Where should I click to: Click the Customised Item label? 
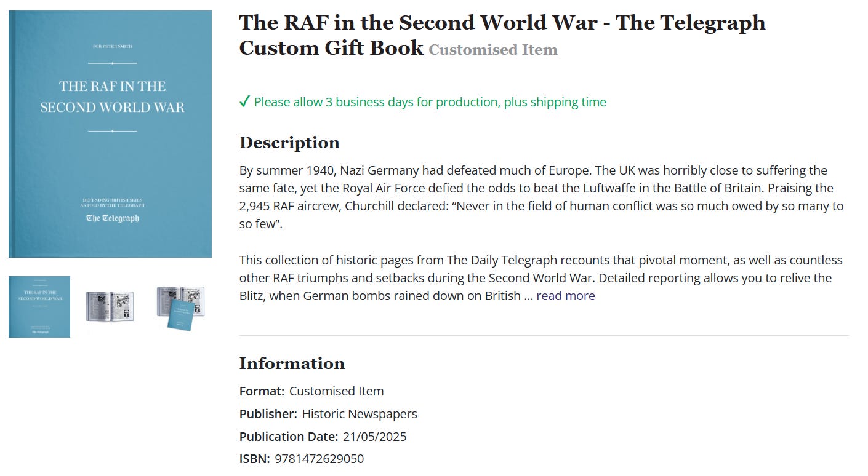coord(491,50)
